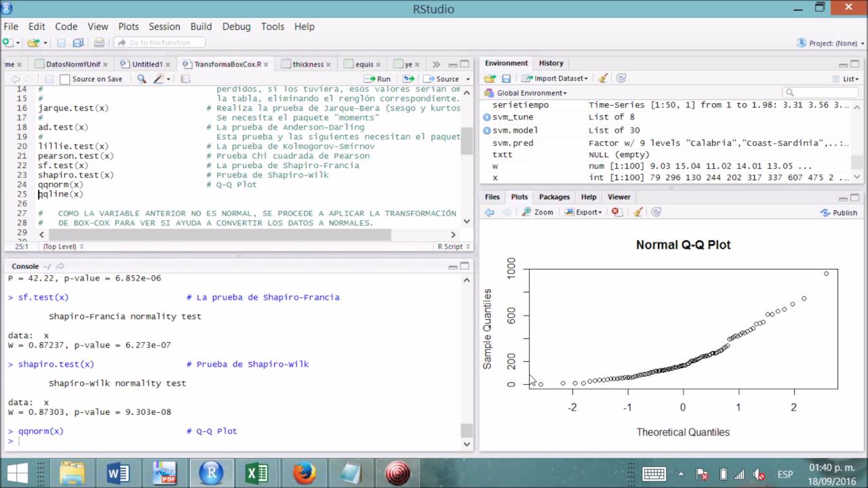Click the magnifier find/replace icon in editor
This screenshot has height=488, width=868.
[142, 79]
